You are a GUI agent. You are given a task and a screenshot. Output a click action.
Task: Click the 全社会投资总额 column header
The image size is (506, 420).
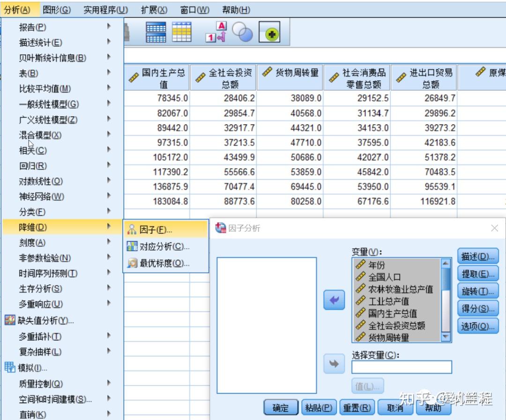[x=223, y=78]
